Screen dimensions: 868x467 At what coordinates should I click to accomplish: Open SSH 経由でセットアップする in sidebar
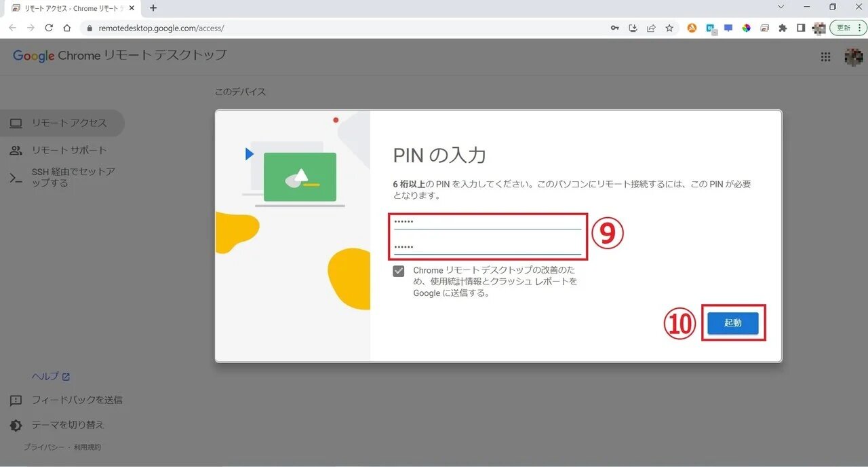[61, 177]
